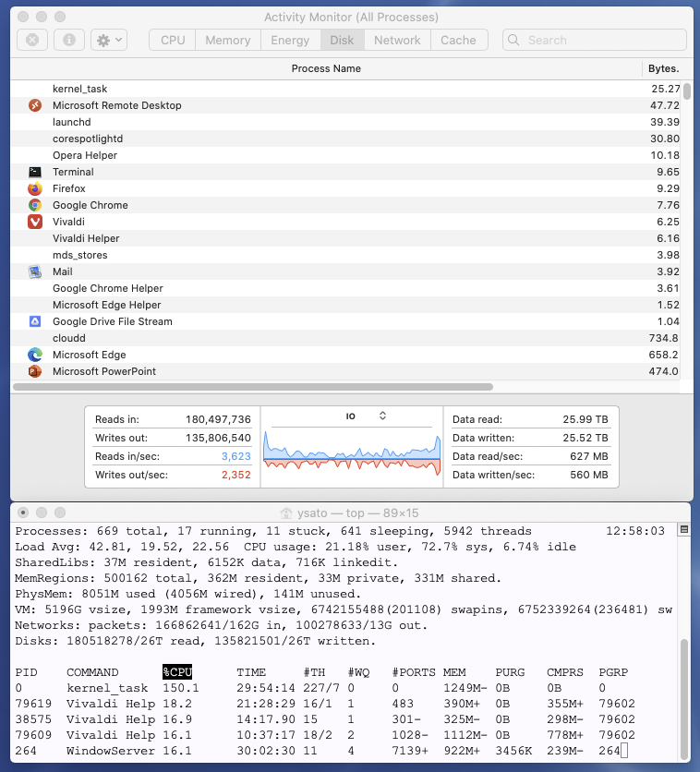Click the Mail app icon

(x=35, y=271)
